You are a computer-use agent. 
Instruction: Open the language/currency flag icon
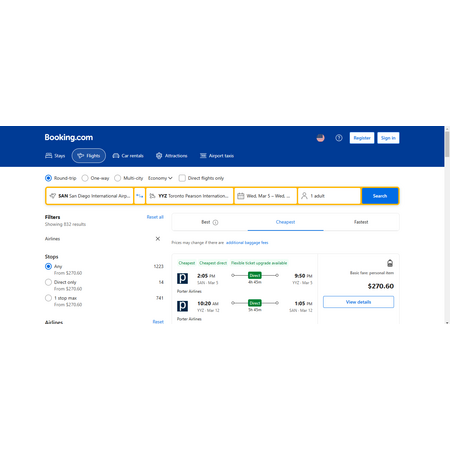point(320,138)
